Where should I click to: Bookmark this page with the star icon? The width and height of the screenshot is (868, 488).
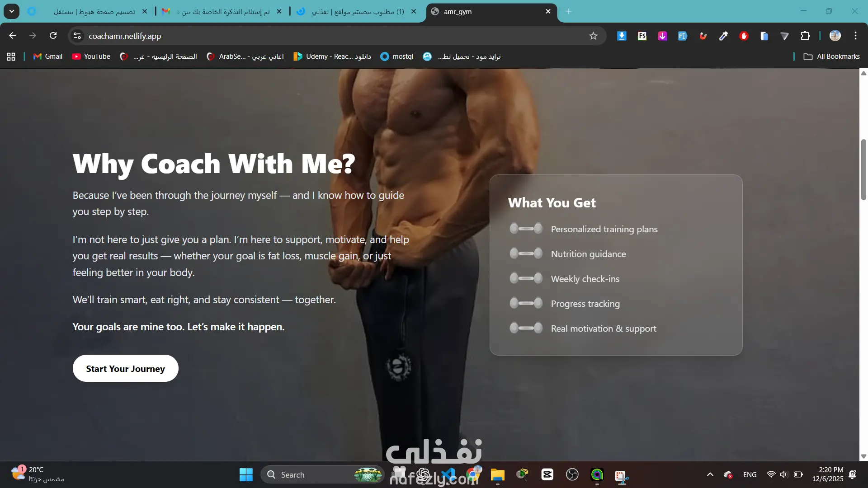click(x=593, y=36)
